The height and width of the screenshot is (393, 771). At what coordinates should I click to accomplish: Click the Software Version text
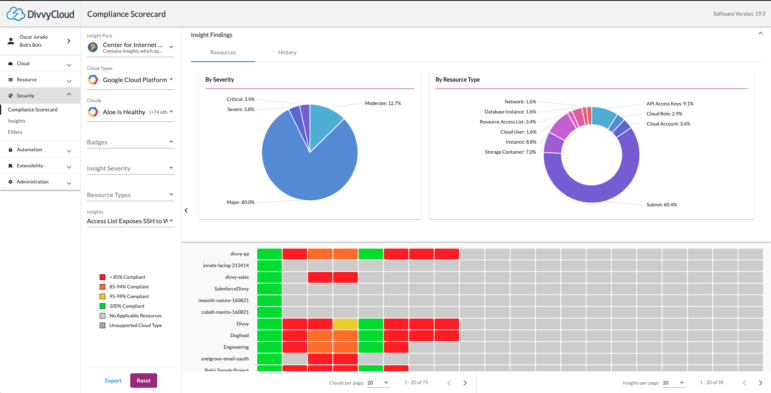739,14
